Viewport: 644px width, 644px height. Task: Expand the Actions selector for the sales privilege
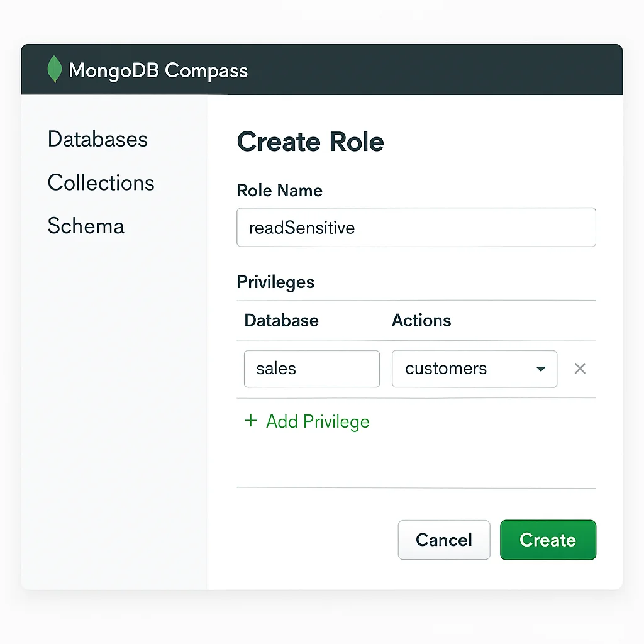pos(475,369)
